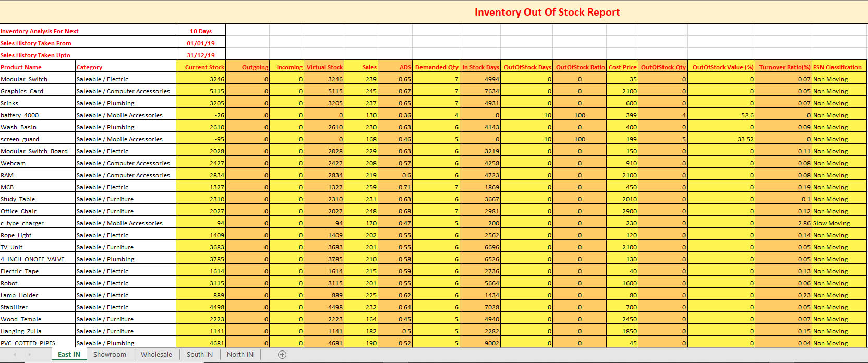Click the Stabilizer product cell
Screen dimensions: 868x363
pyautogui.click(x=38, y=306)
